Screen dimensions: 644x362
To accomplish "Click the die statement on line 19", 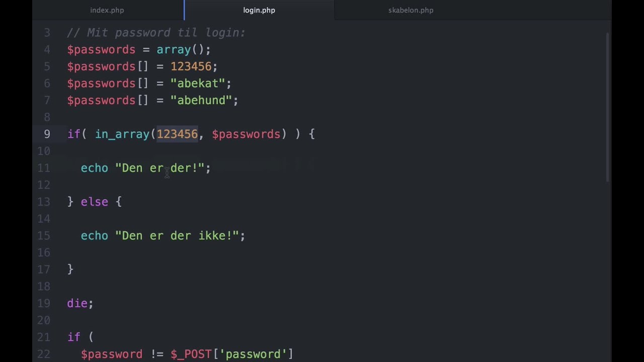I will (78, 303).
